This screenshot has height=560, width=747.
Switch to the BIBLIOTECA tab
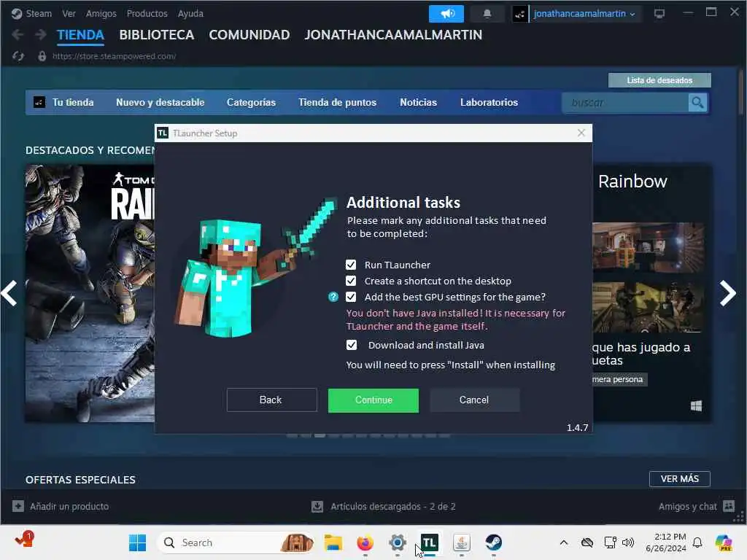(x=156, y=35)
